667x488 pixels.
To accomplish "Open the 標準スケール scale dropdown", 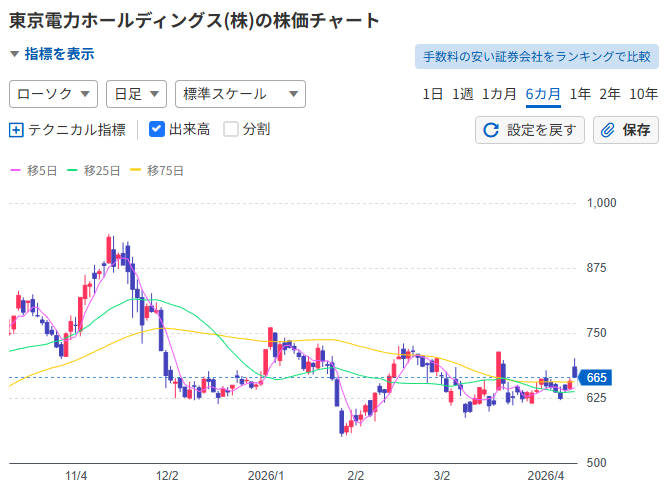I will pyautogui.click(x=240, y=94).
